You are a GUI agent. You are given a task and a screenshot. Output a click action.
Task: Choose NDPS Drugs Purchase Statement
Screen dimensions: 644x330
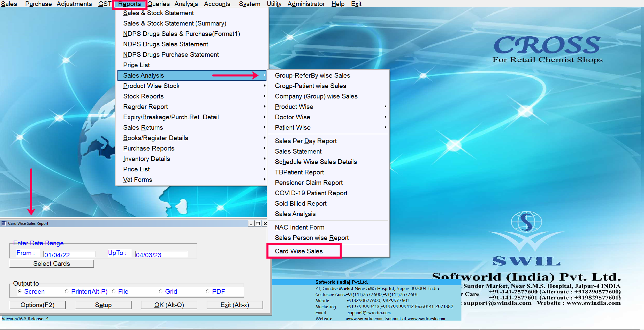[x=192, y=55]
